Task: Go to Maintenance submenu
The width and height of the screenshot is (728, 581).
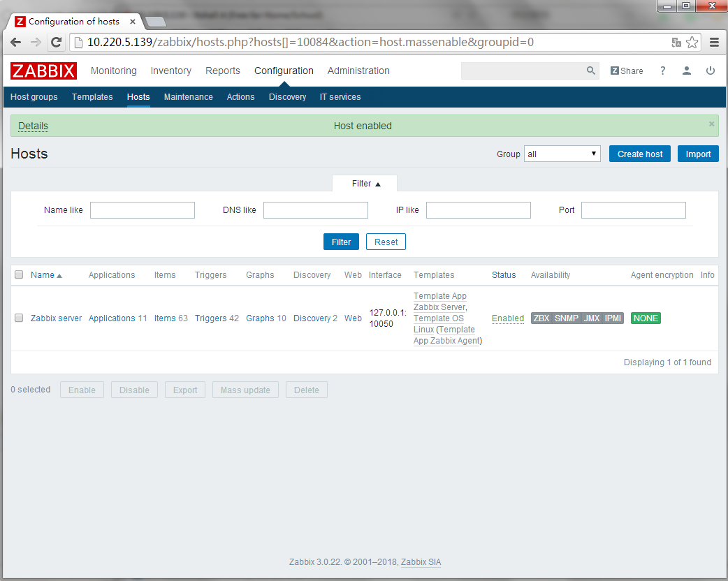Action: [x=189, y=97]
